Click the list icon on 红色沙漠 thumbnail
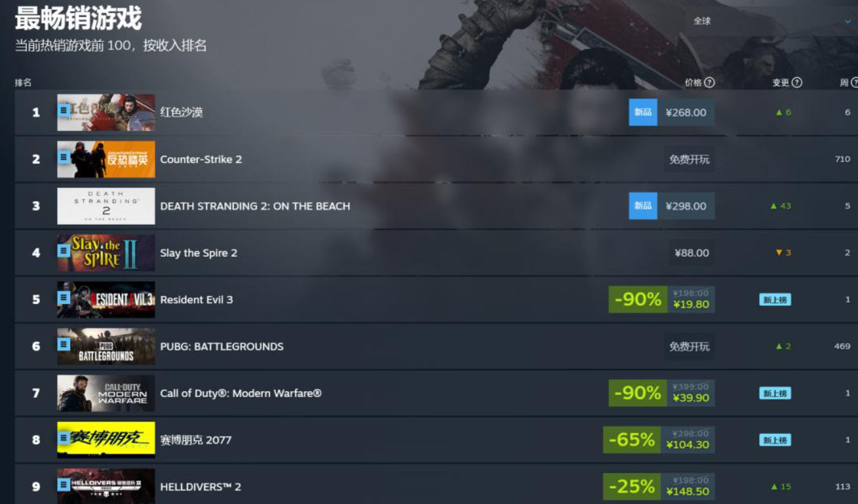 coord(64,110)
